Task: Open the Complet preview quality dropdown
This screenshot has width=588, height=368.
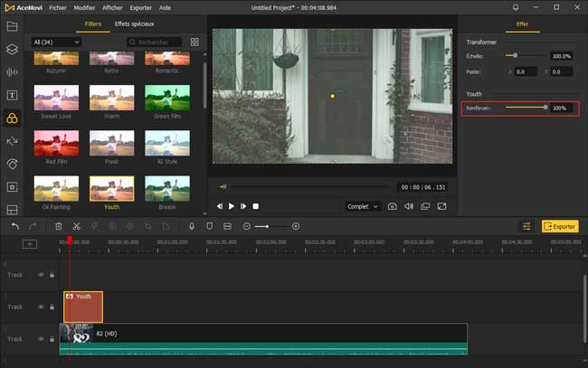Action: coord(362,206)
